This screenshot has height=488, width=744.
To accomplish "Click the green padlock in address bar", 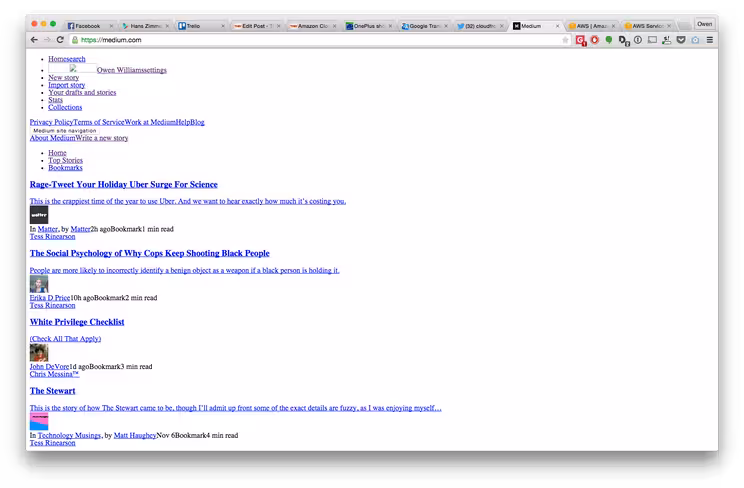I will coord(74,40).
